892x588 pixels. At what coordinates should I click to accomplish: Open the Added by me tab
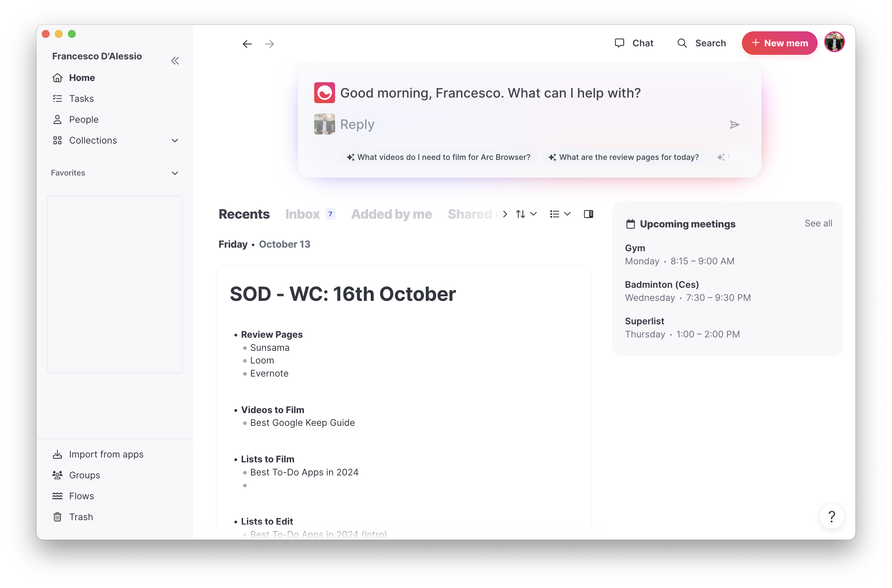pyautogui.click(x=391, y=214)
